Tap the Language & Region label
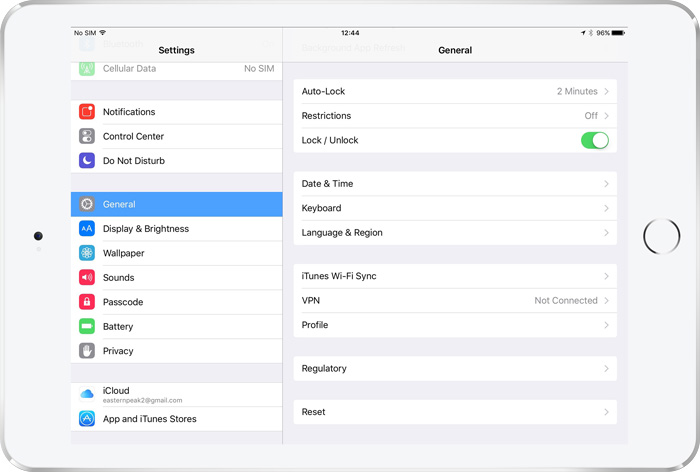700x472 pixels. click(x=342, y=233)
